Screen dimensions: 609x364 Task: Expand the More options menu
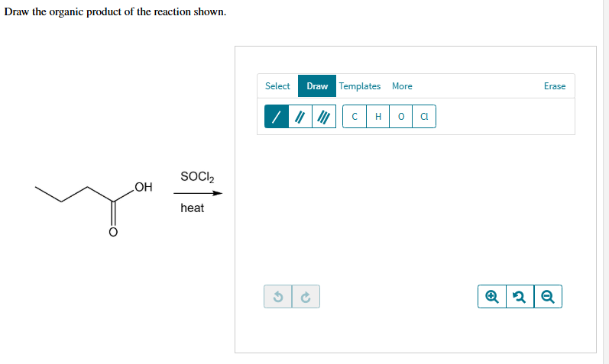tap(402, 86)
